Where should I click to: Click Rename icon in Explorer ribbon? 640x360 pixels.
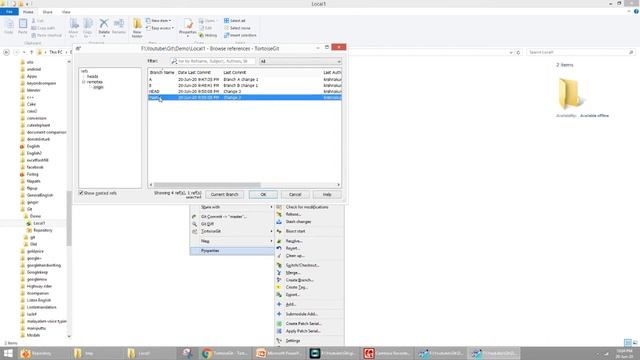(x=119, y=24)
